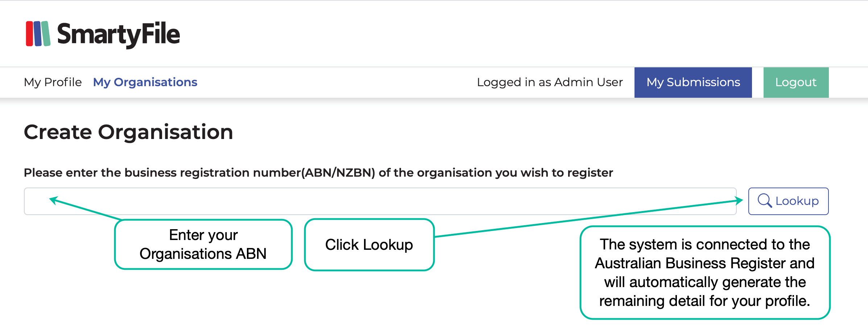Click the Logged in as Admin User label
Screen dimensions: 868x328
point(550,82)
